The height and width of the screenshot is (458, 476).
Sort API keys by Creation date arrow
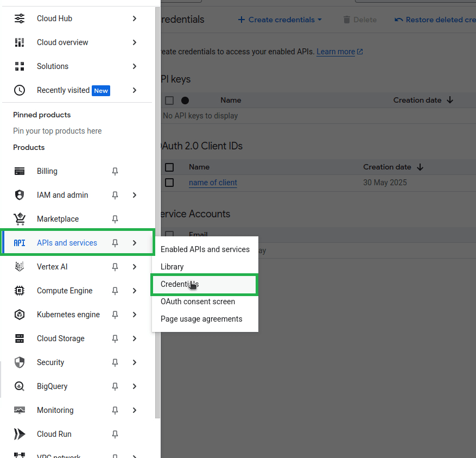point(449,100)
